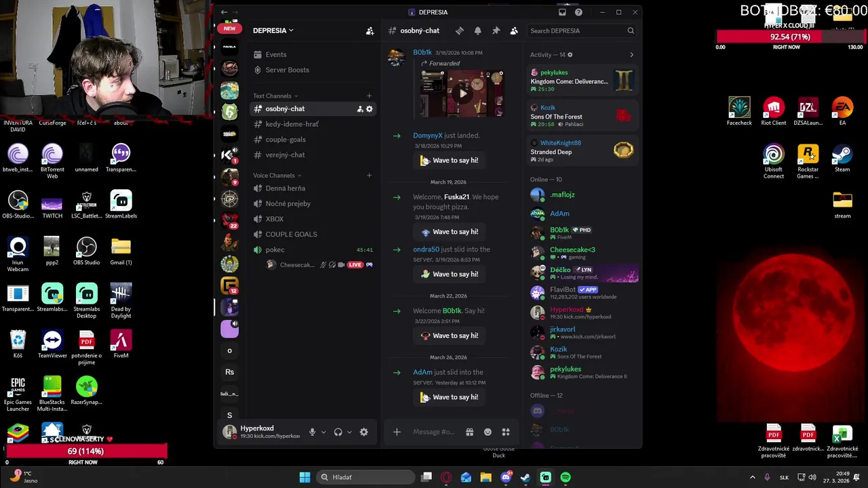Add a new voice channel plus

369,176
